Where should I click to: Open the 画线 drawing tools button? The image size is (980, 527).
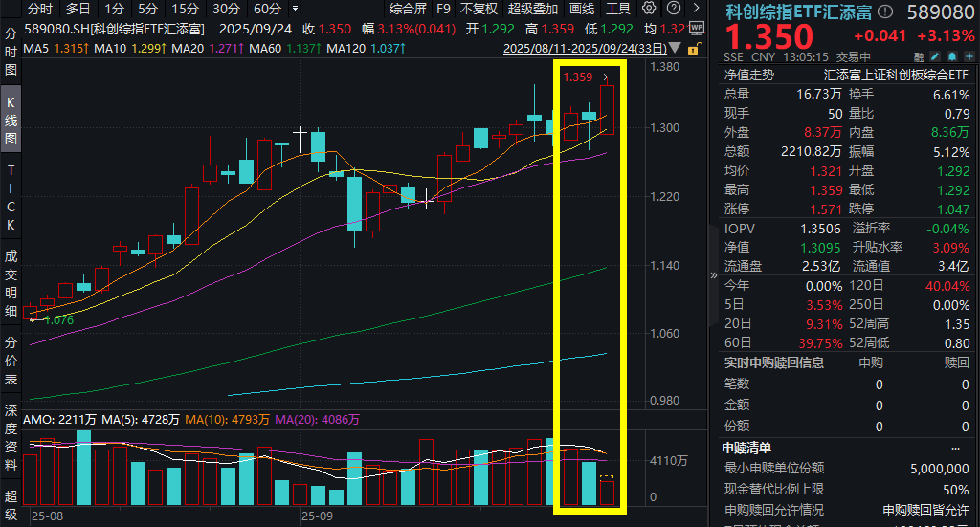click(582, 9)
